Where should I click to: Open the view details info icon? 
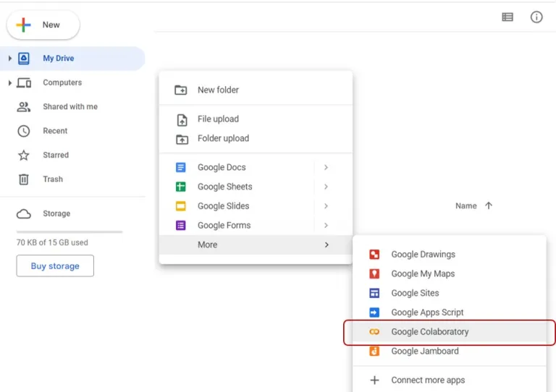pos(536,17)
